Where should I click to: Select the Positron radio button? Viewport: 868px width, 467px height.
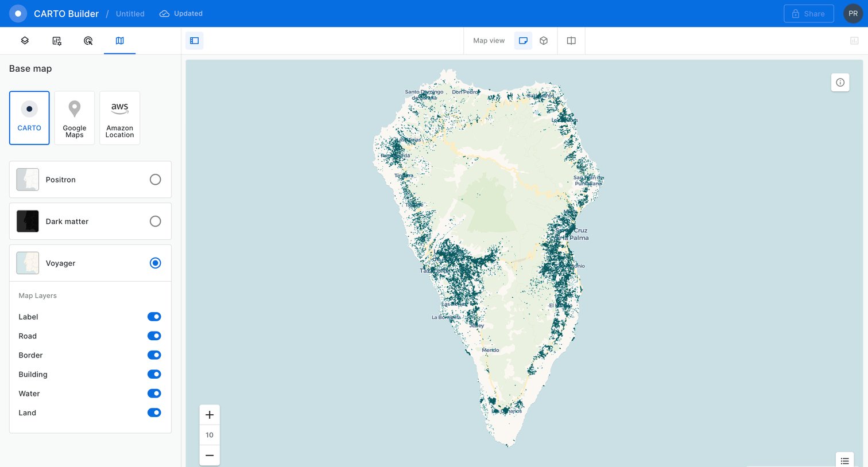tap(155, 180)
